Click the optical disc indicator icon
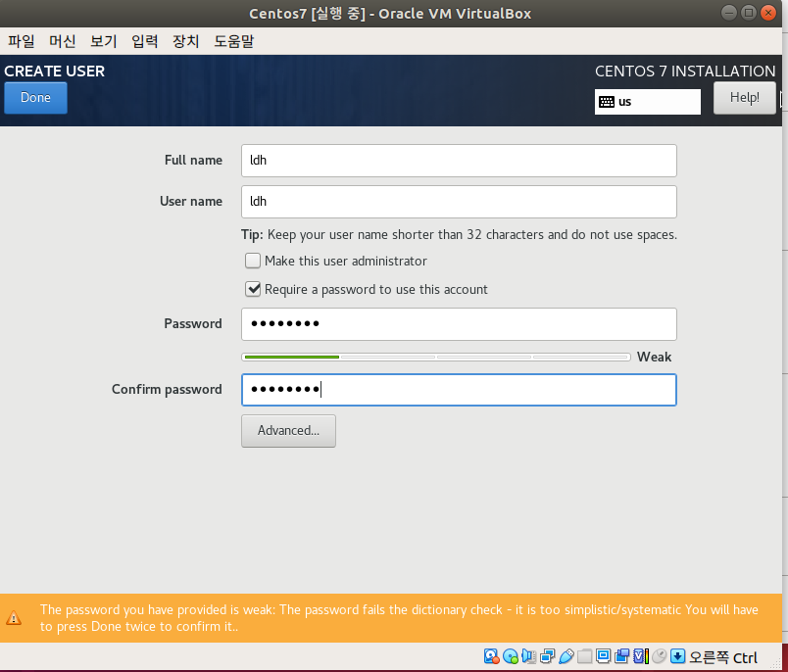 coord(510,656)
